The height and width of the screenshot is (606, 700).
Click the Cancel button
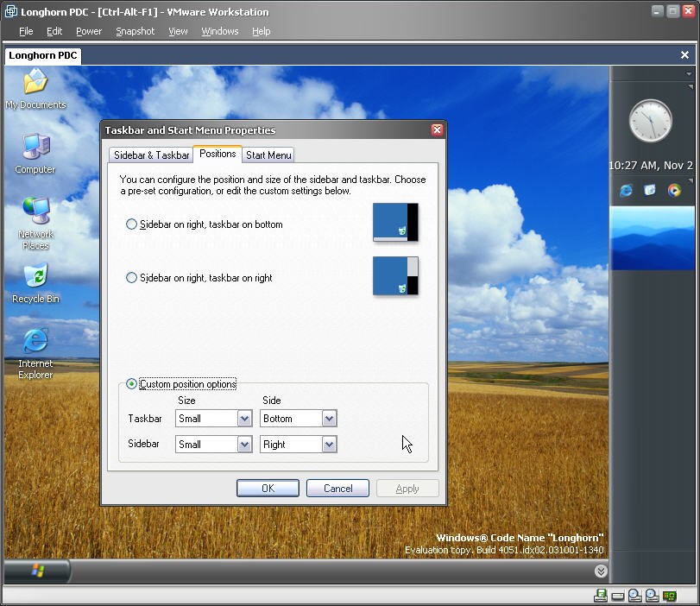pos(337,489)
